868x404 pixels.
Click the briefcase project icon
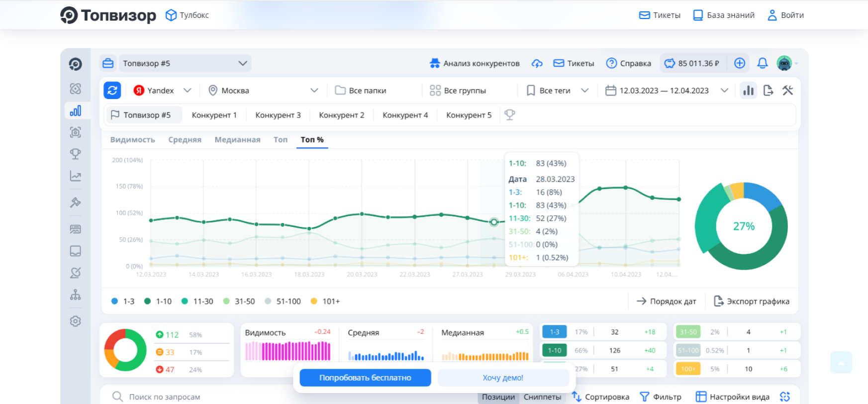click(x=108, y=63)
